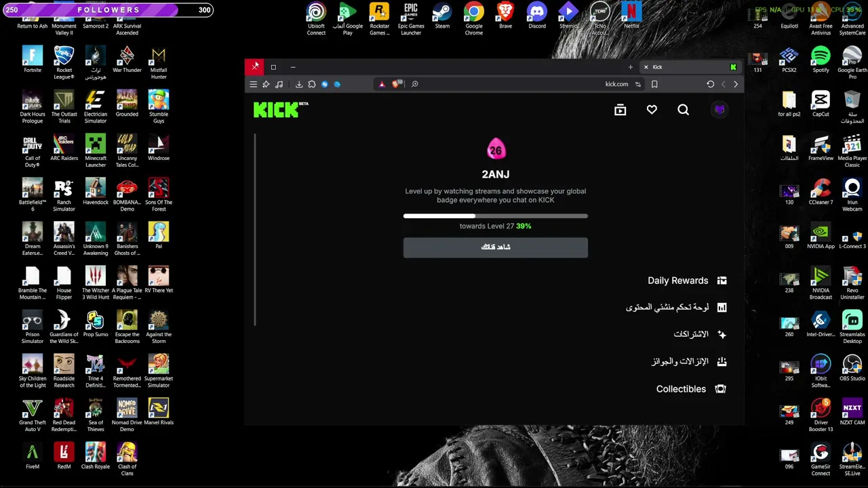Select the 2ANJ username text

click(x=496, y=174)
